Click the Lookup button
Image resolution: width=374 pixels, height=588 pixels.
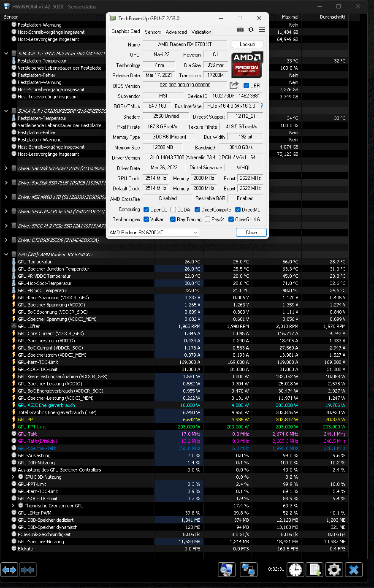[247, 44]
